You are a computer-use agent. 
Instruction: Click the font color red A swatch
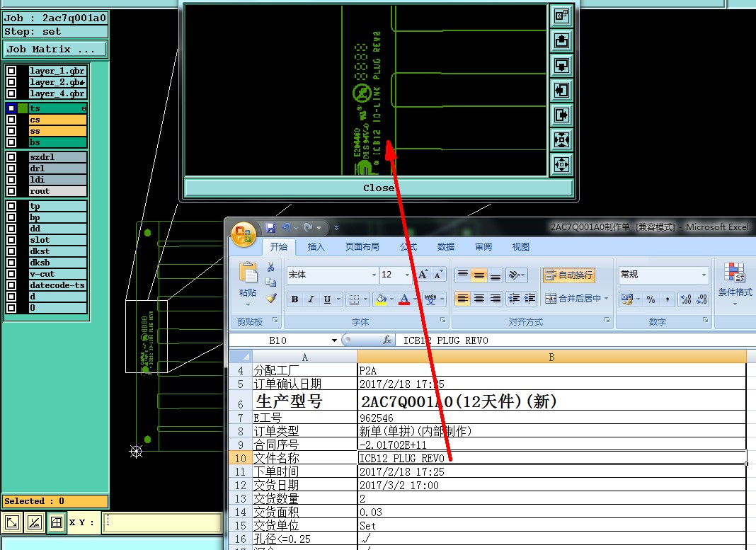404,299
